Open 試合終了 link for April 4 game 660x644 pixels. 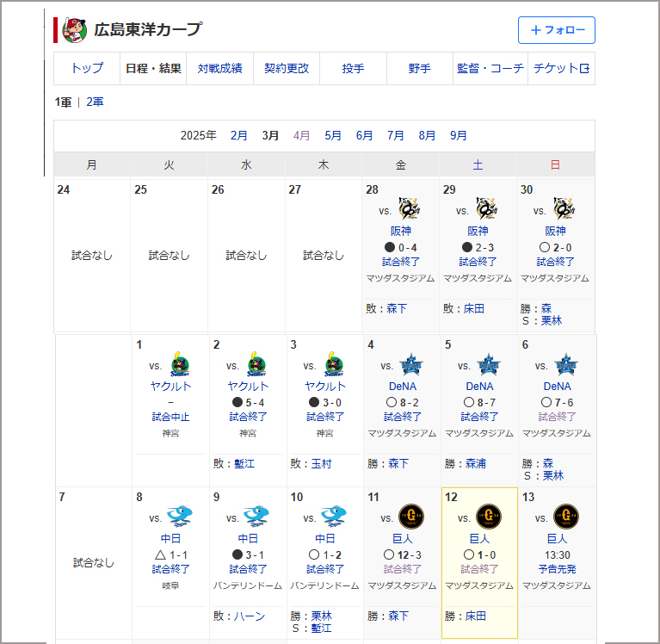[403, 417]
